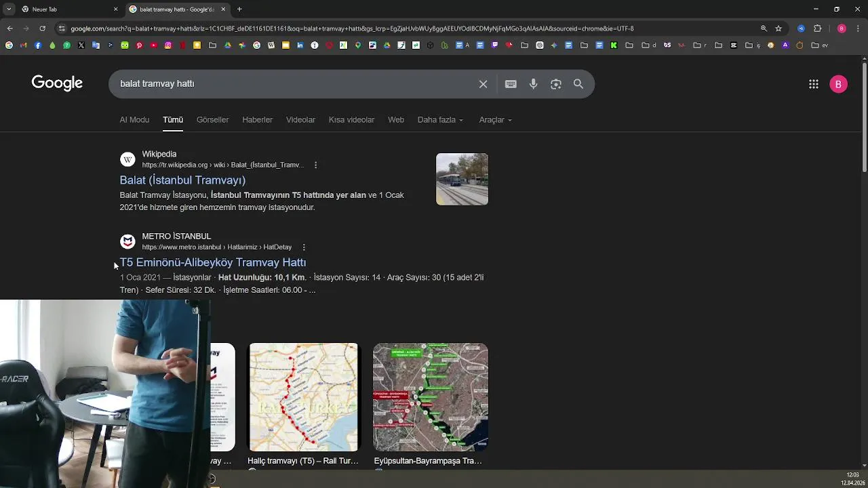The height and width of the screenshot is (488, 868).
Task: Open Chrome profile avatar in toolbar
Action: point(842,28)
